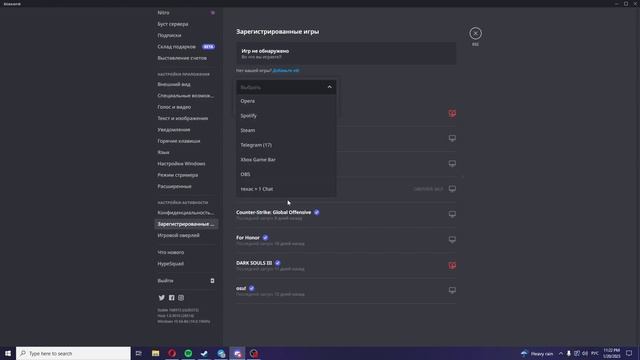Viewport: 640px width, 360px height.
Task: Click the Discord icon in the taskbar
Action: click(237, 353)
